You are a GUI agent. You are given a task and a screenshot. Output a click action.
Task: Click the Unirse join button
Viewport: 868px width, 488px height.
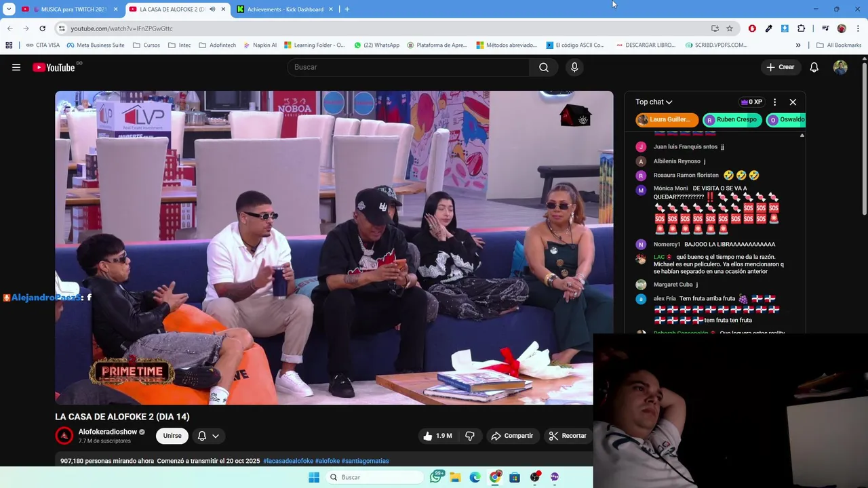[172, 436]
